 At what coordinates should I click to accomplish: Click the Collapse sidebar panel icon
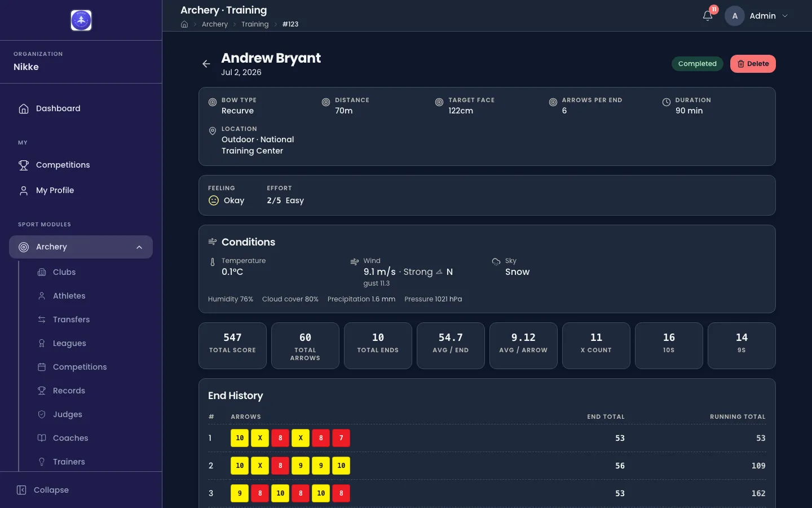click(21, 490)
